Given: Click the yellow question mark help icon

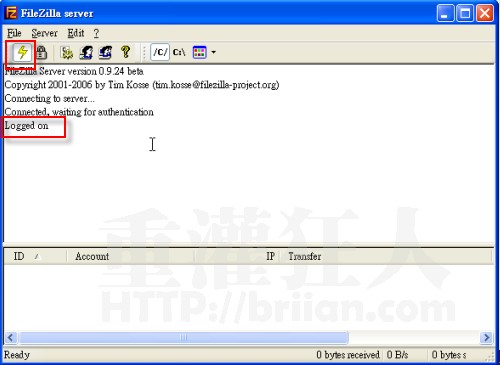Looking at the screenshot, I should pos(126,52).
